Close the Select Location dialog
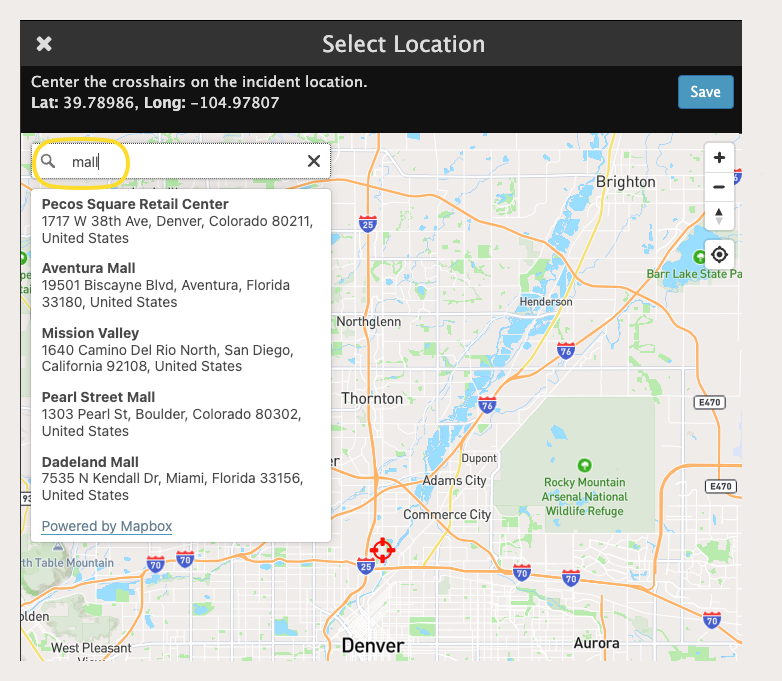This screenshot has height=681, width=782. (x=44, y=44)
